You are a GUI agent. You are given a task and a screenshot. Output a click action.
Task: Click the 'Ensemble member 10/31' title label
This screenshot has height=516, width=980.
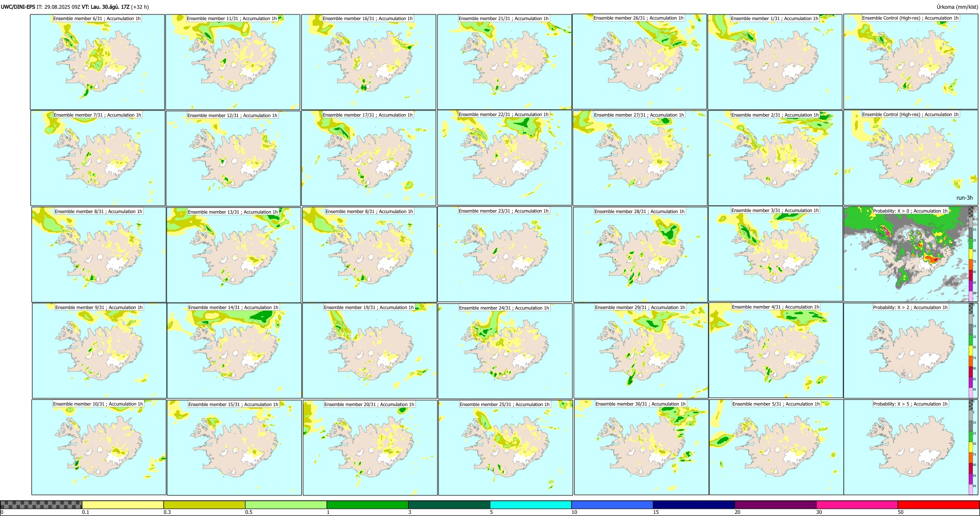click(98, 404)
